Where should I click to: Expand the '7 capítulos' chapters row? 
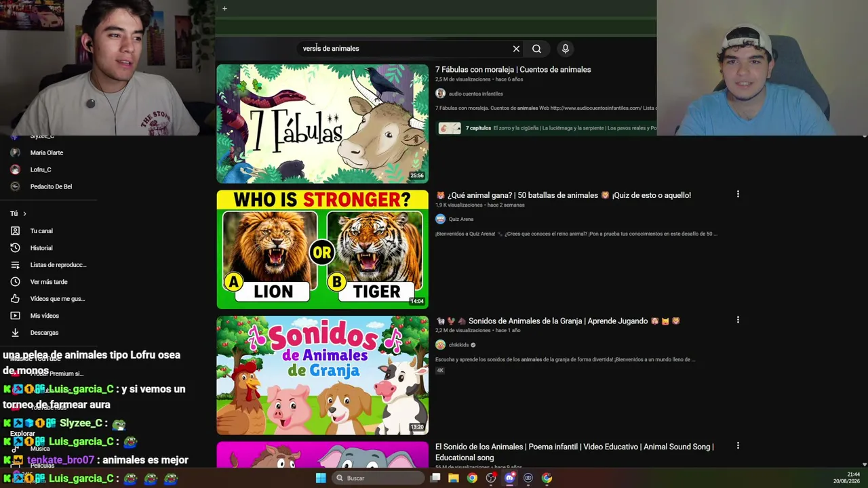point(547,128)
